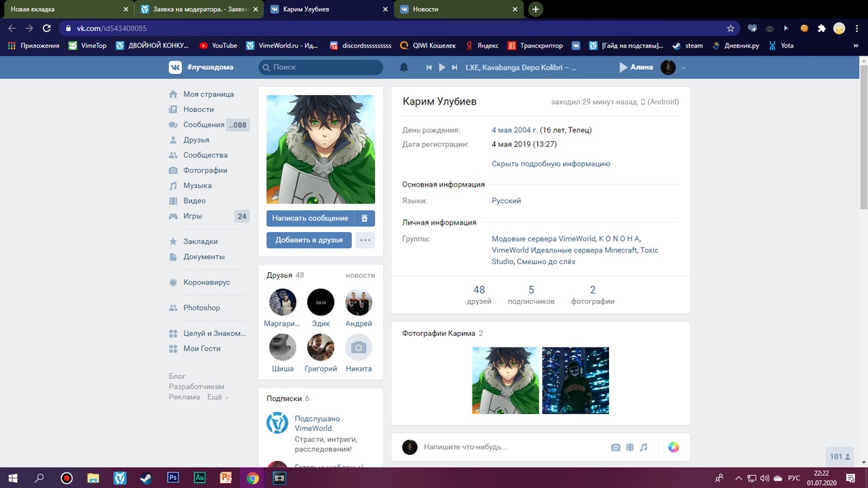Open Документы in sidebar
This screenshot has height=488, width=868.
coord(203,257)
